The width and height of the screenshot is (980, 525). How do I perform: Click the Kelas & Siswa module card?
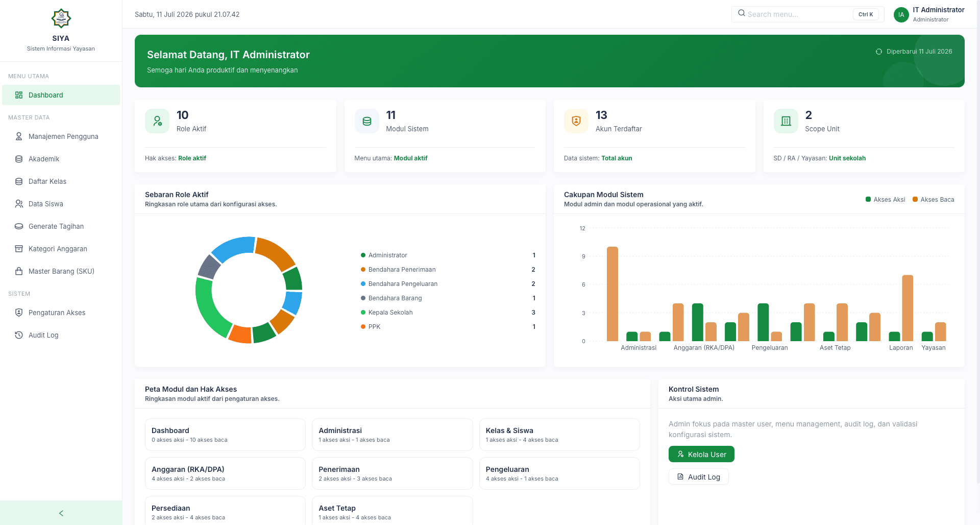pyautogui.click(x=559, y=435)
